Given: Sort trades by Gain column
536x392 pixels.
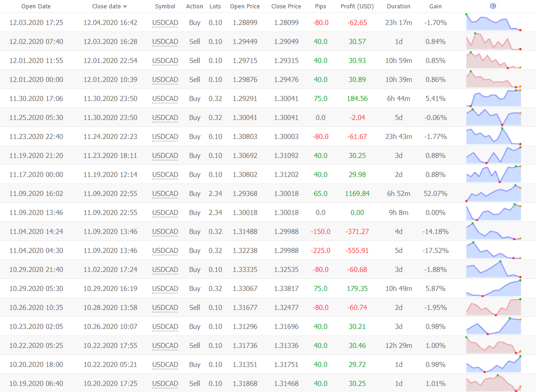Looking at the screenshot, I should click(435, 6).
